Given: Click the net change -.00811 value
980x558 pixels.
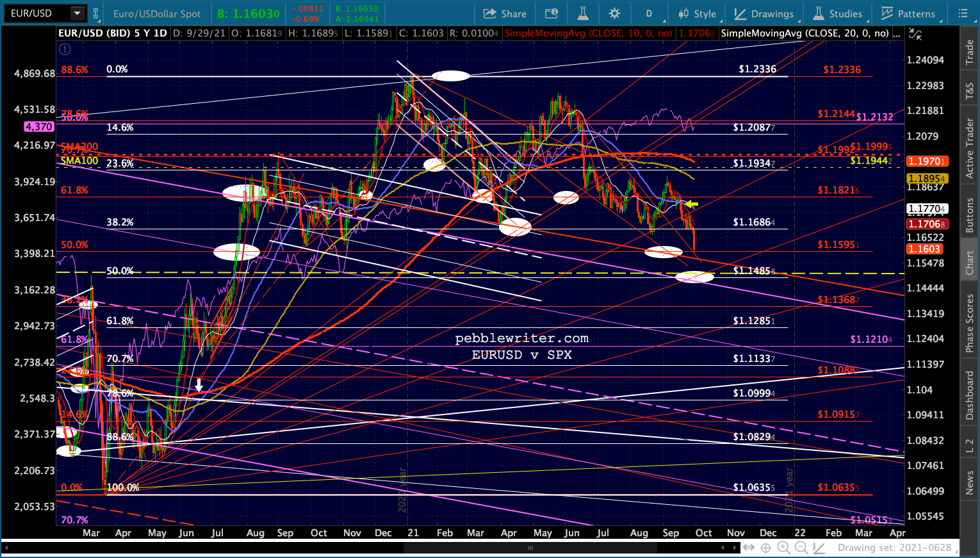Looking at the screenshot, I should pyautogui.click(x=307, y=10).
